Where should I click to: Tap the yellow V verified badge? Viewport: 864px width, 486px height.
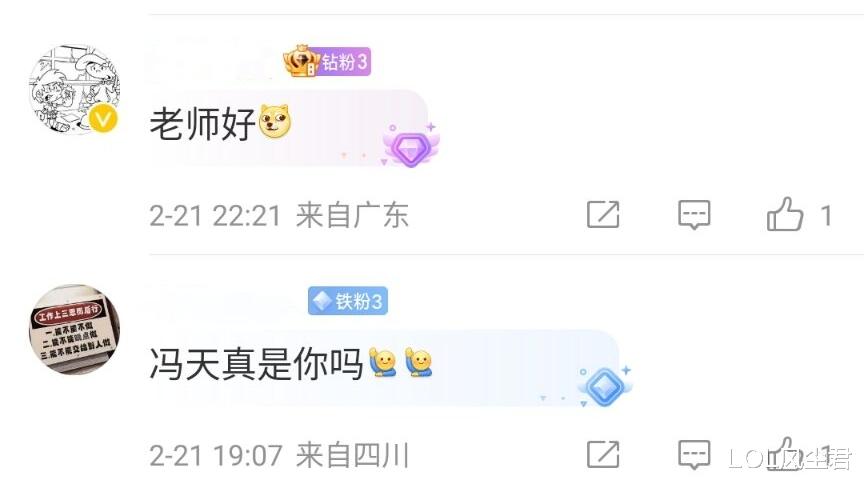104,118
